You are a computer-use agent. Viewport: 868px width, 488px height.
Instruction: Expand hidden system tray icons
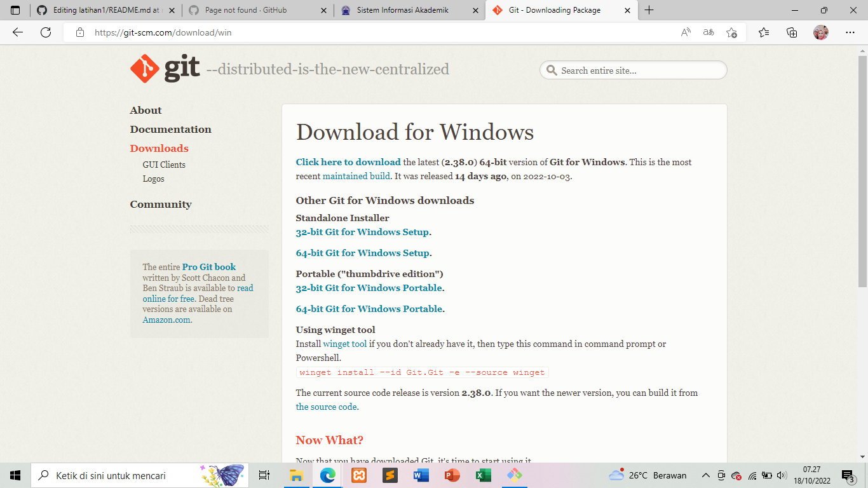705,475
